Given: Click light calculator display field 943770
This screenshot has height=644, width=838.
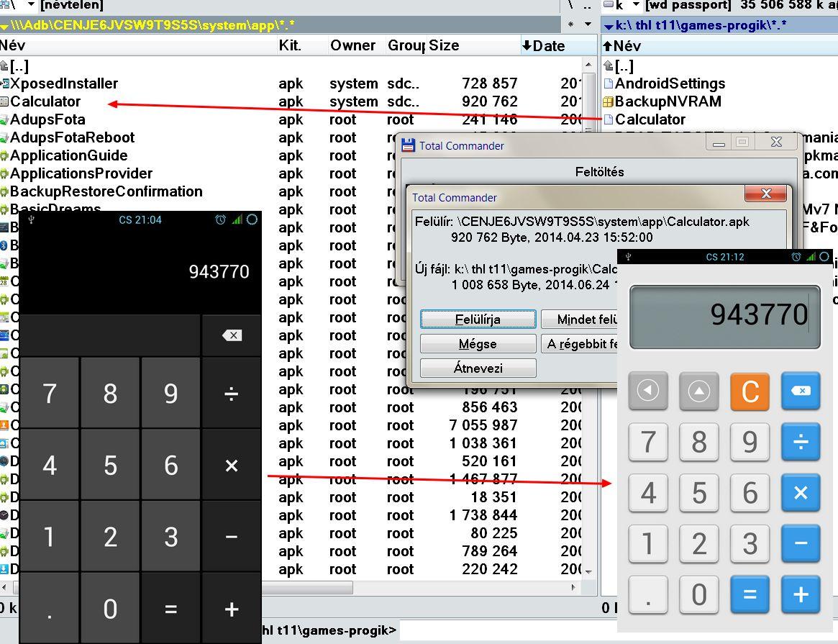Looking at the screenshot, I should tap(724, 317).
